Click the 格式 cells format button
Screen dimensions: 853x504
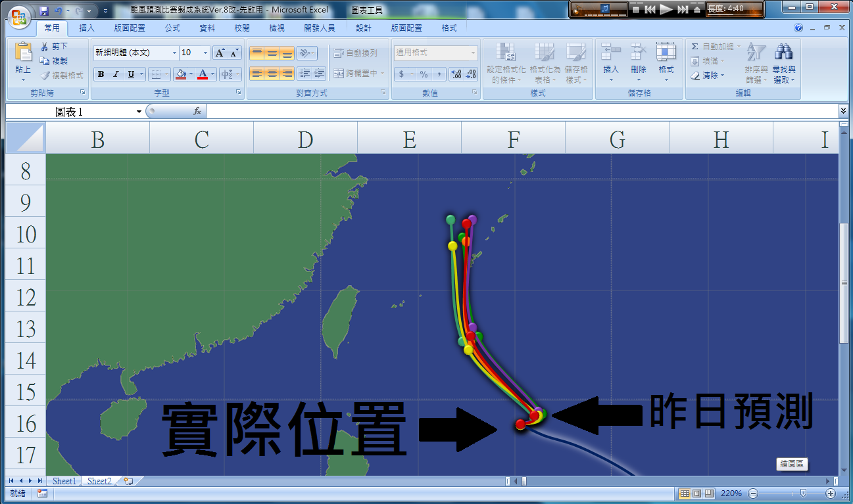pos(666,63)
